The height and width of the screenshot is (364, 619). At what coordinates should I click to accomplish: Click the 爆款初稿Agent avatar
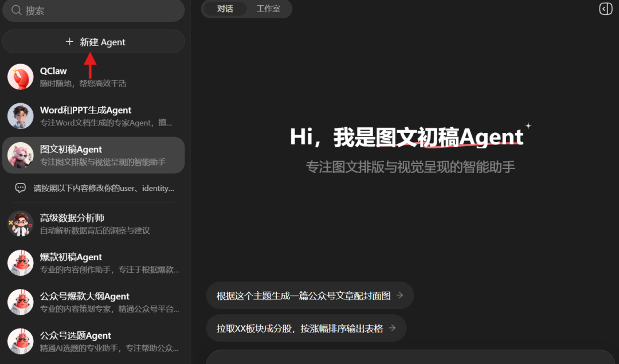21,263
